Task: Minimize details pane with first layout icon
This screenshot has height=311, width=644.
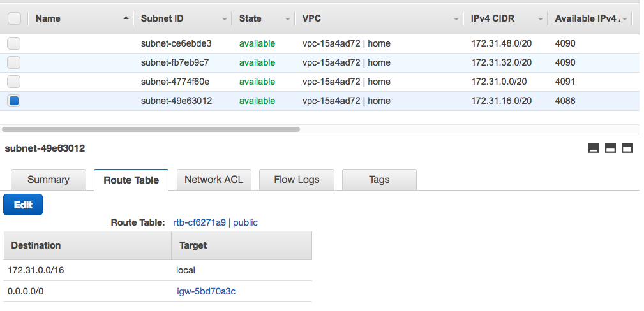Action: pyautogui.click(x=594, y=148)
